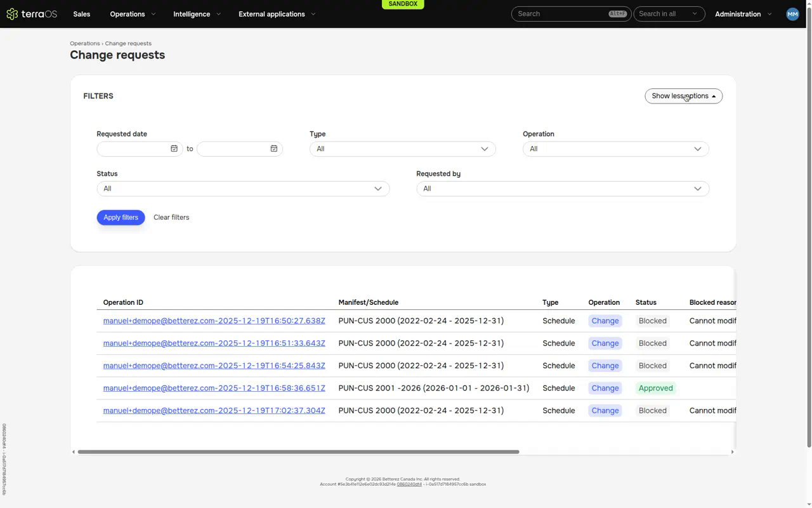
Task: Collapse filters with Show less options
Action: [683, 96]
